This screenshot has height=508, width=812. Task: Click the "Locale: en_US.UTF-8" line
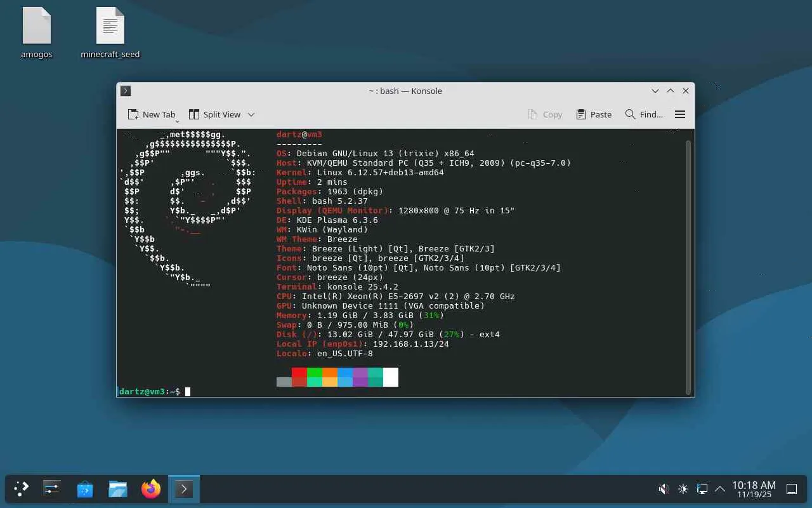coord(325,354)
